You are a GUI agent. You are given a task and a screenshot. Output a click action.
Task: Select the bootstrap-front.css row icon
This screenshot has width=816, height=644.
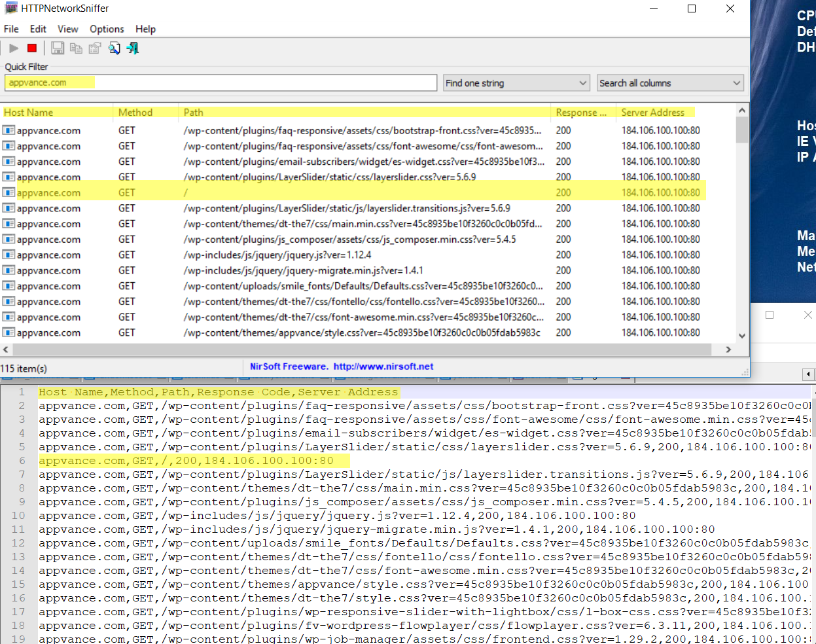pyautogui.click(x=9, y=130)
